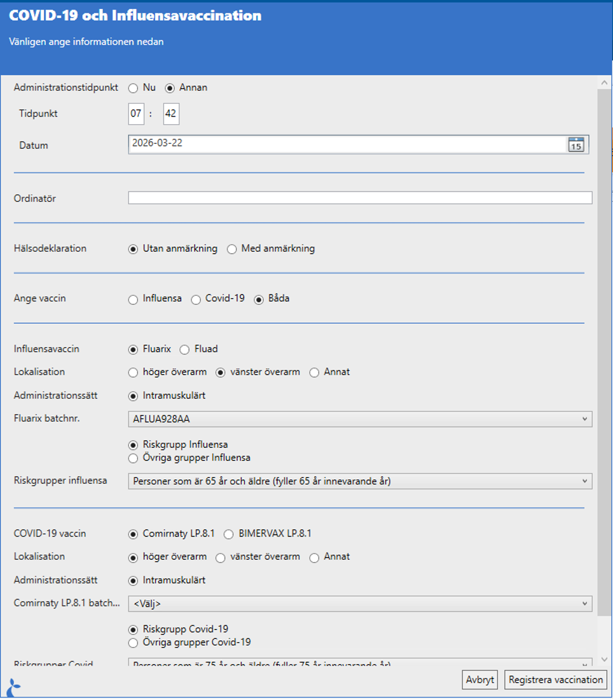Choose 'Med anmärkning' for Hälsodeklaration
Image resolution: width=613 pixels, height=700 pixels.
click(232, 249)
